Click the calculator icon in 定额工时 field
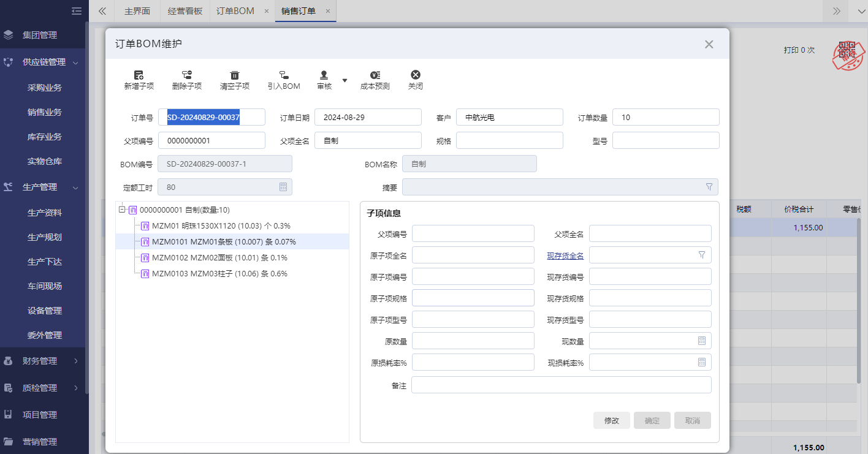868x454 pixels. point(283,187)
